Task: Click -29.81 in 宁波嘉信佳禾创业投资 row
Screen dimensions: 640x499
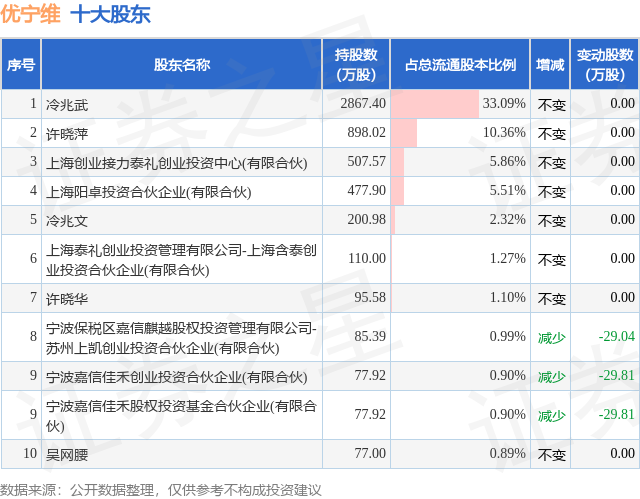Action: (617, 375)
